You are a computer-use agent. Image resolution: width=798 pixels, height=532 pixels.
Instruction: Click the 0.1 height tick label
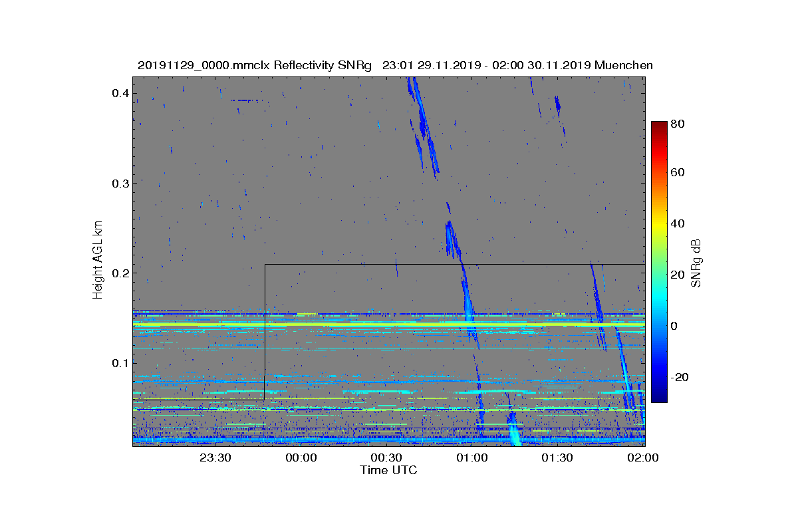120,362
